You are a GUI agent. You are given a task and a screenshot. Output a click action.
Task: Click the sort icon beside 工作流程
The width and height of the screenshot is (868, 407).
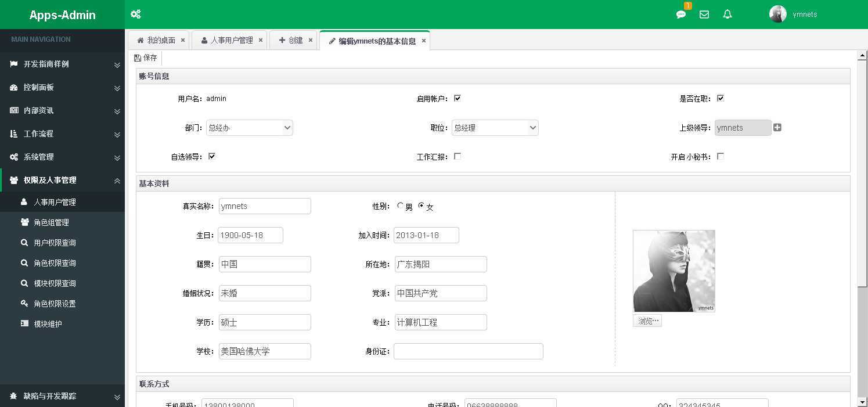[x=14, y=134]
